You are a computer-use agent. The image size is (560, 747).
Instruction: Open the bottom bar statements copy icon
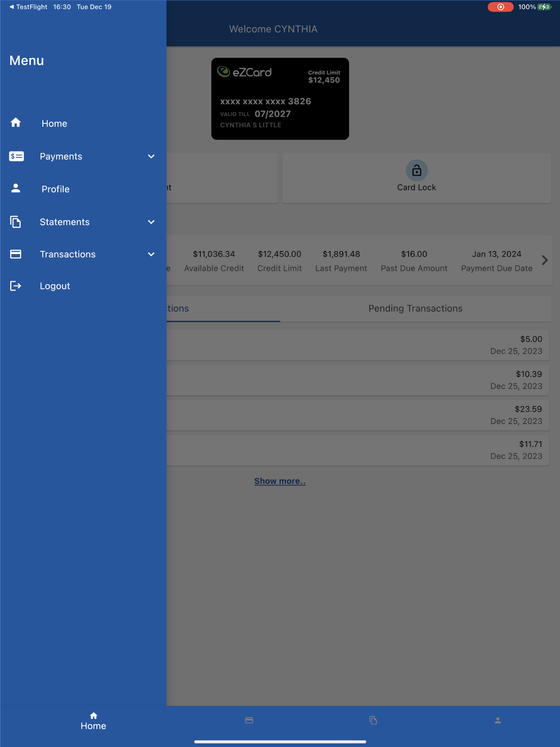click(x=373, y=720)
